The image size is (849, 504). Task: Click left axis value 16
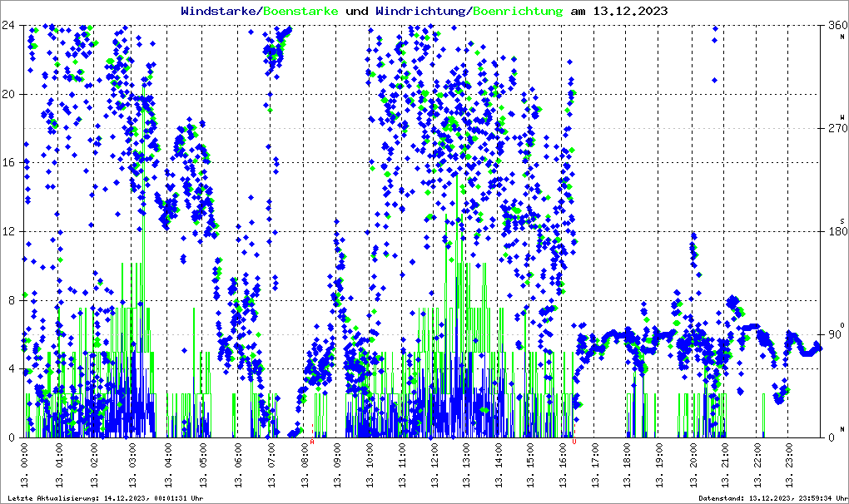click(x=7, y=163)
